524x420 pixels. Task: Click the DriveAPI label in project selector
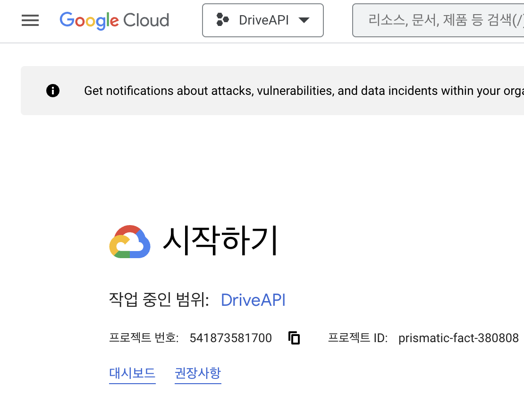point(264,20)
